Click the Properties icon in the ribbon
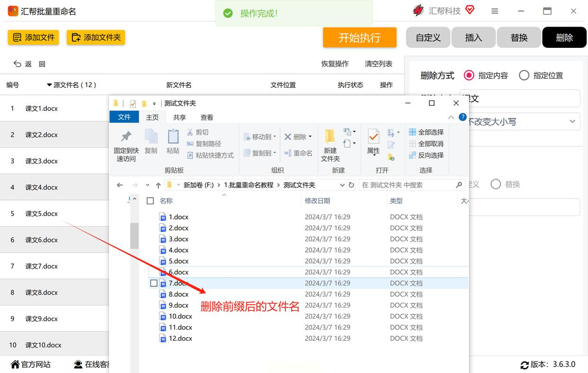Viewport: 588px width, 373px height. [x=374, y=137]
